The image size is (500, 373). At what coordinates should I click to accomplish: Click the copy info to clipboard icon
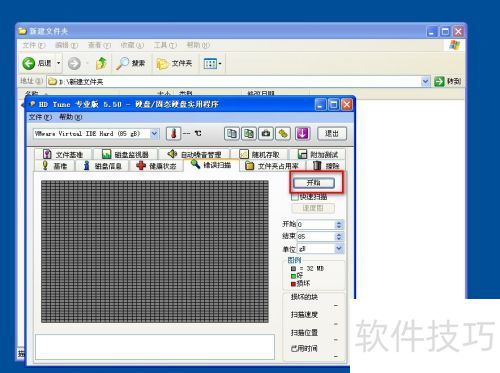tap(232, 134)
